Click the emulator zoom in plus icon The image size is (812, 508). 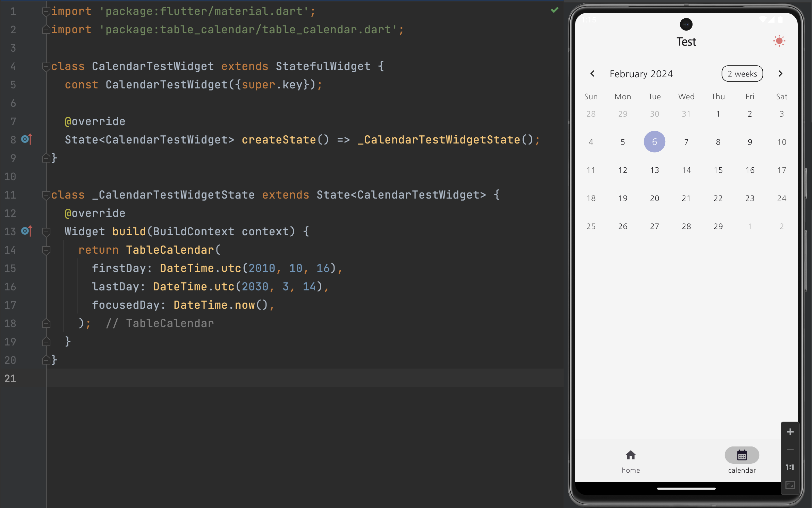click(x=790, y=432)
